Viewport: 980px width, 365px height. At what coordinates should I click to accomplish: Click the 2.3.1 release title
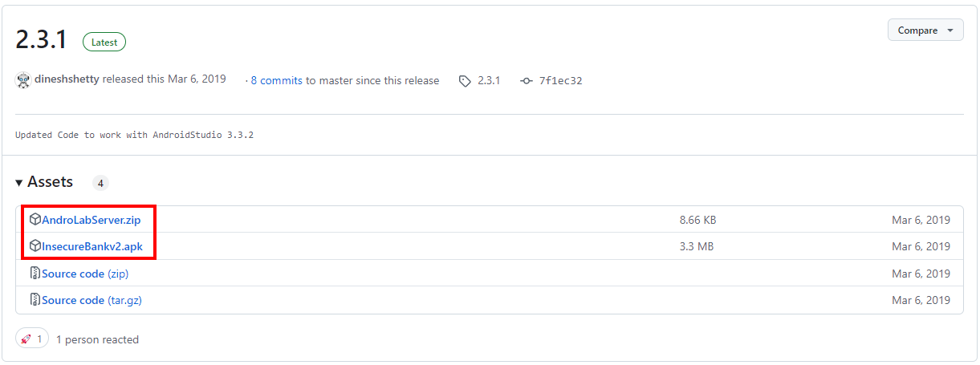click(x=42, y=40)
